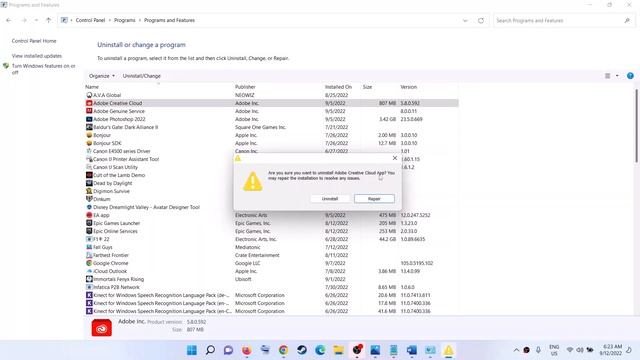The width and height of the screenshot is (640, 360).
Task: Select Digimon Survive entry
Action: [x=111, y=191]
